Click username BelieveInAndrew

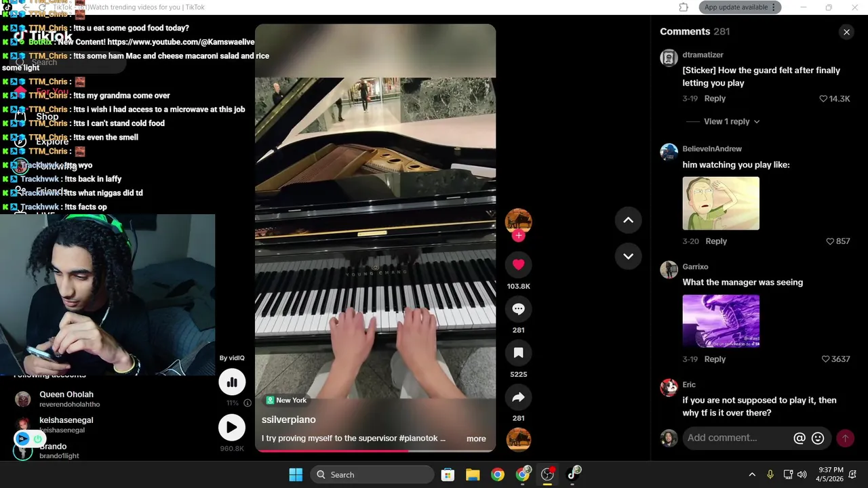[x=712, y=149]
